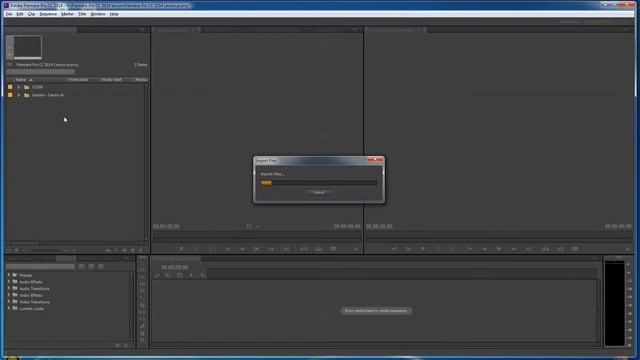Open Project panel flyout menu
The width and height of the screenshot is (640, 360).
(142, 30)
